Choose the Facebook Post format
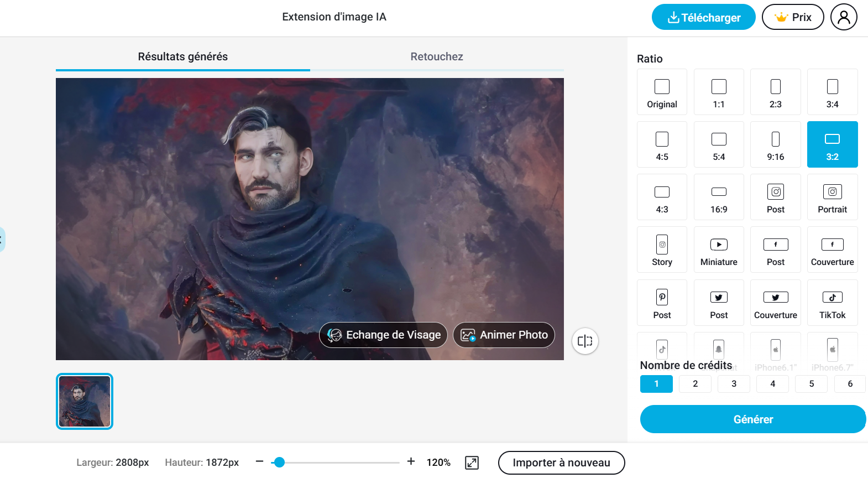 [776, 250]
